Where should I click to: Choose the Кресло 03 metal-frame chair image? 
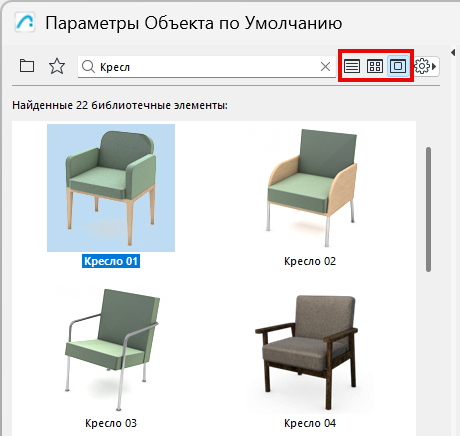(x=111, y=349)
